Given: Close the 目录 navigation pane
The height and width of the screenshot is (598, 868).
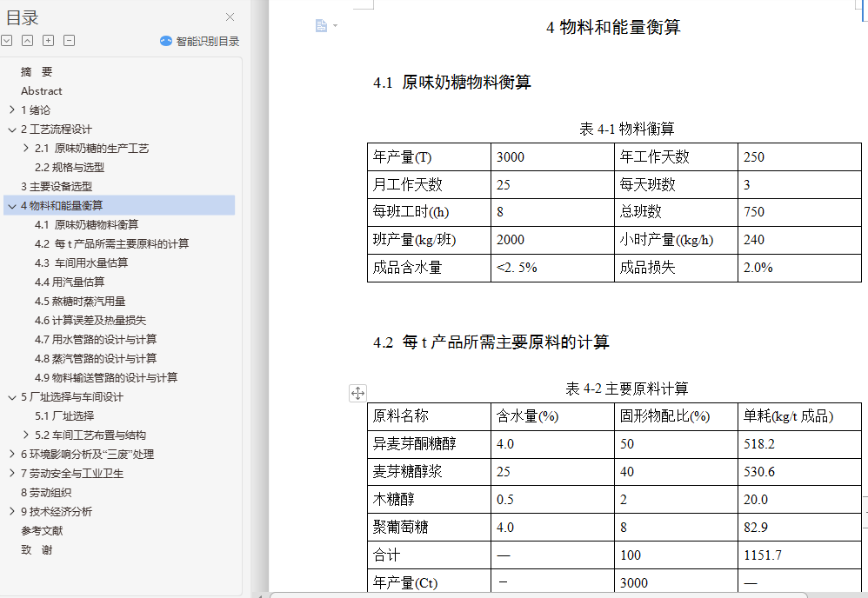Looking at the screenshot, I should tap(230, 17).
